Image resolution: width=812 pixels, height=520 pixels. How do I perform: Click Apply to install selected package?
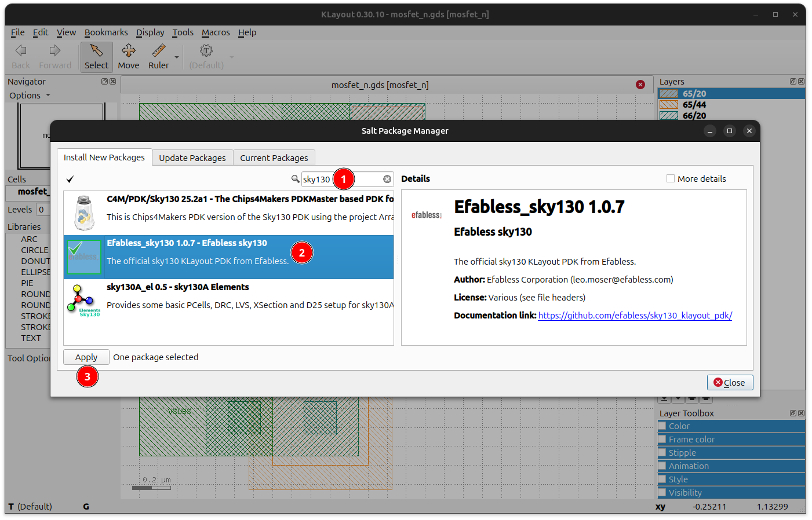coord(86,357)
